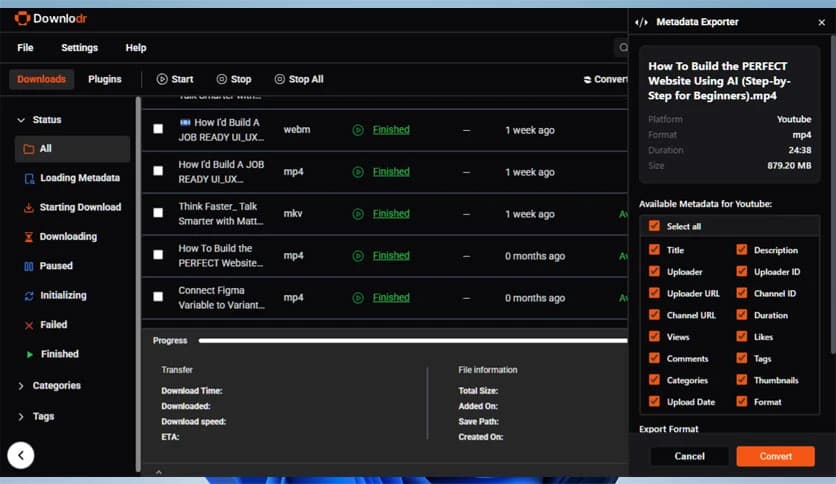Screen dimensions: 836x484
Task: Click the orange Convert button
Action: click(x=775, y=456)
